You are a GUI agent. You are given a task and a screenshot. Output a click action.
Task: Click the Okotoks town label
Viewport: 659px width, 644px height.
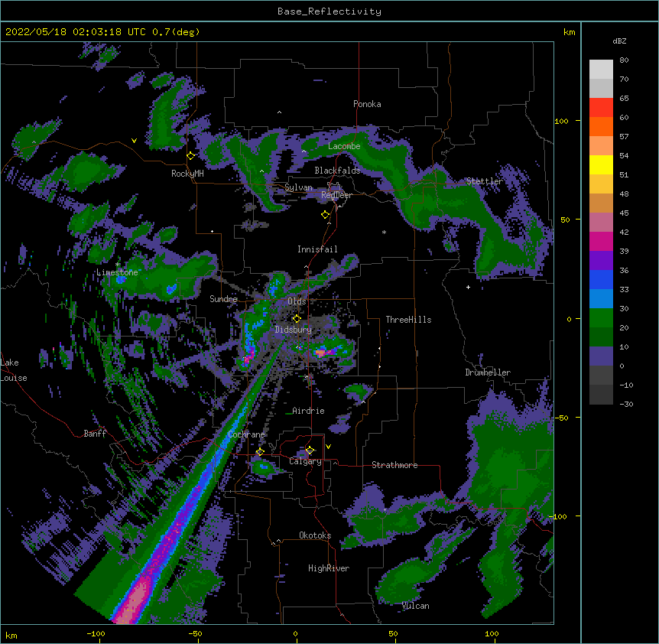(315, 535)
